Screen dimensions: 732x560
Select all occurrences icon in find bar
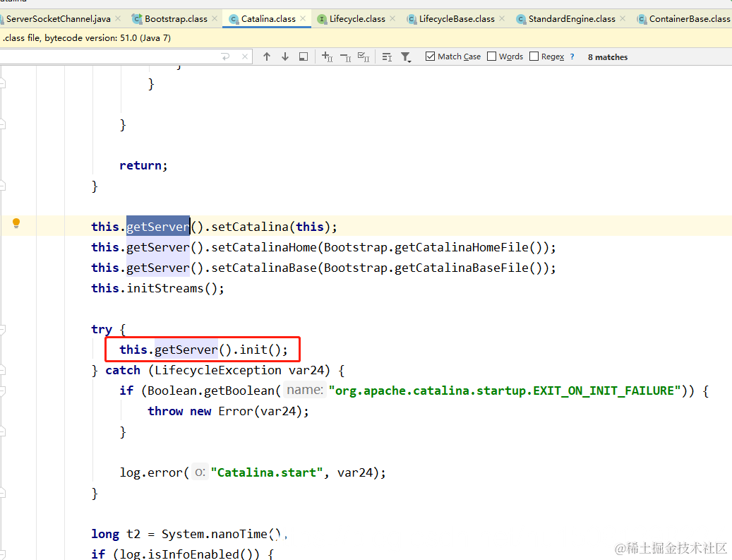364,57
